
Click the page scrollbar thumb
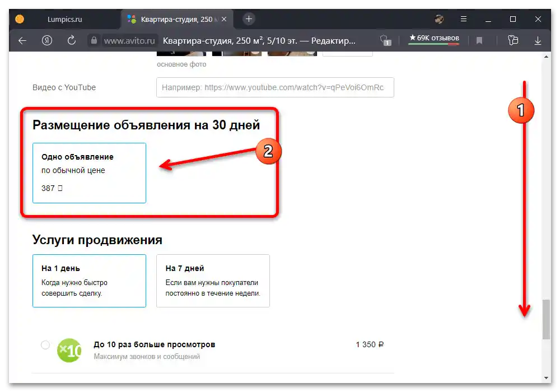546,320
